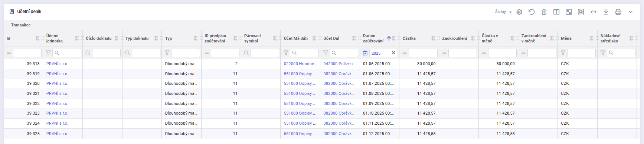Click the download export icon
Screen dimensions: 644x144
pos(606,12)
